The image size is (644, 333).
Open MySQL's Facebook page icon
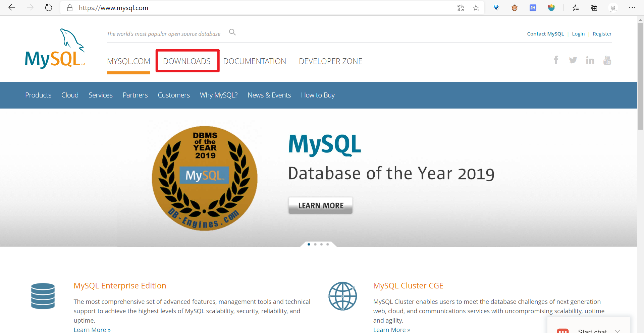pos(556,60)
